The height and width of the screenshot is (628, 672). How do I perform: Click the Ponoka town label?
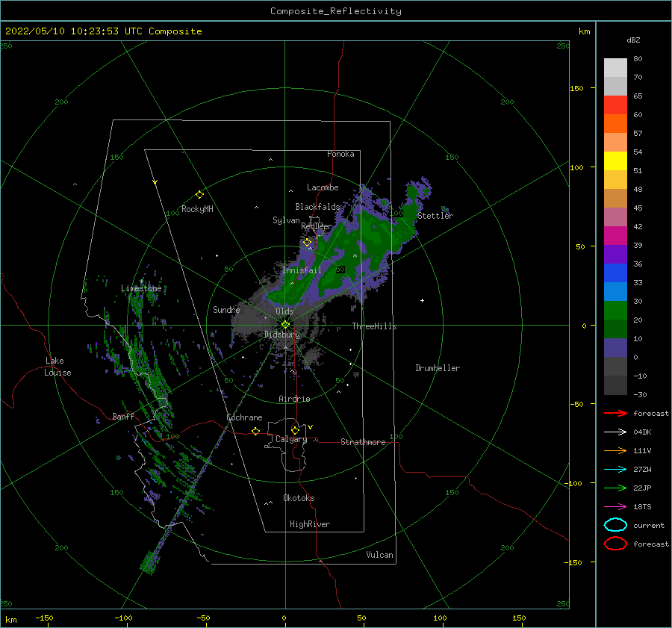pyautogui.click(x=340, y=154)
